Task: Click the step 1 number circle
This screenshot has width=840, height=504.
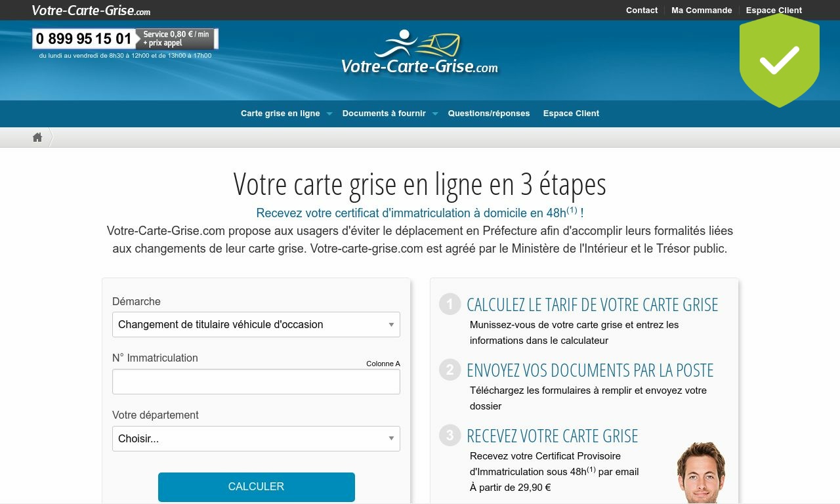Action: point(450,304)
